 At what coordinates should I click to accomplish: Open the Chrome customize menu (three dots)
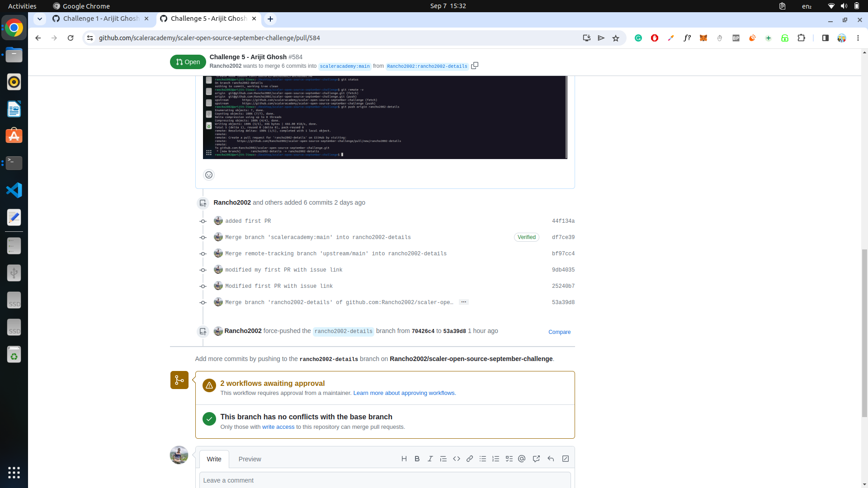click(x=859, y=38)
